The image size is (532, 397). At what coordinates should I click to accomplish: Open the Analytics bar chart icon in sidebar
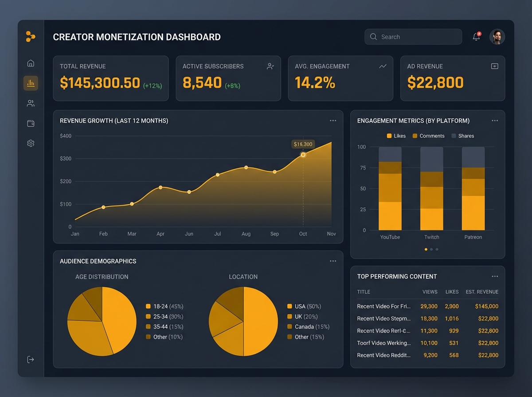pyautogui.click(x=31, y=83)
